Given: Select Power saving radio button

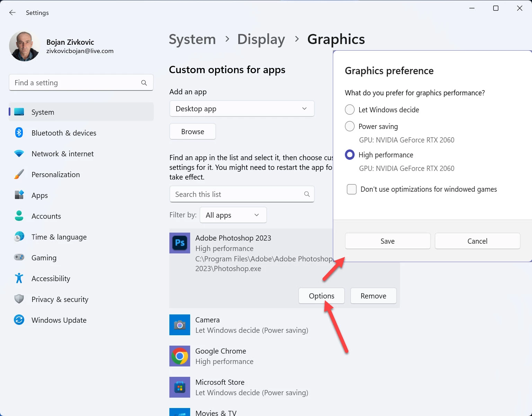Looking at the screenshot, I should click(350, 126).
